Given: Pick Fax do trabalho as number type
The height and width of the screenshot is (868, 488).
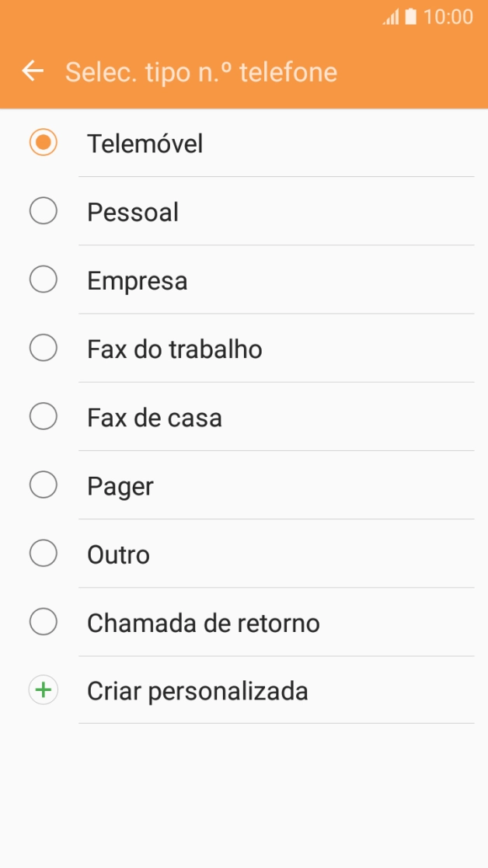Looking at the screenshot, I should (x=43, y=349).
